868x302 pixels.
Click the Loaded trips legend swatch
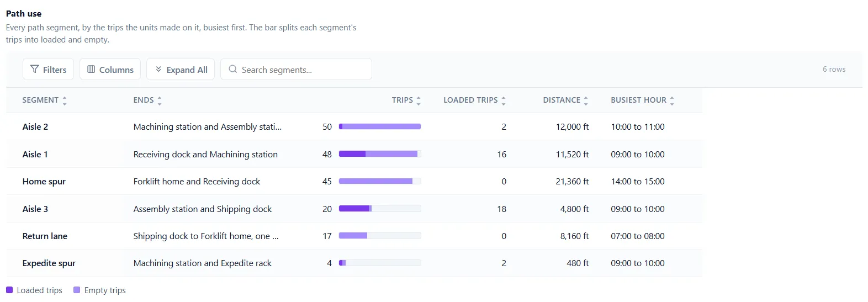(x=9, y=290)
